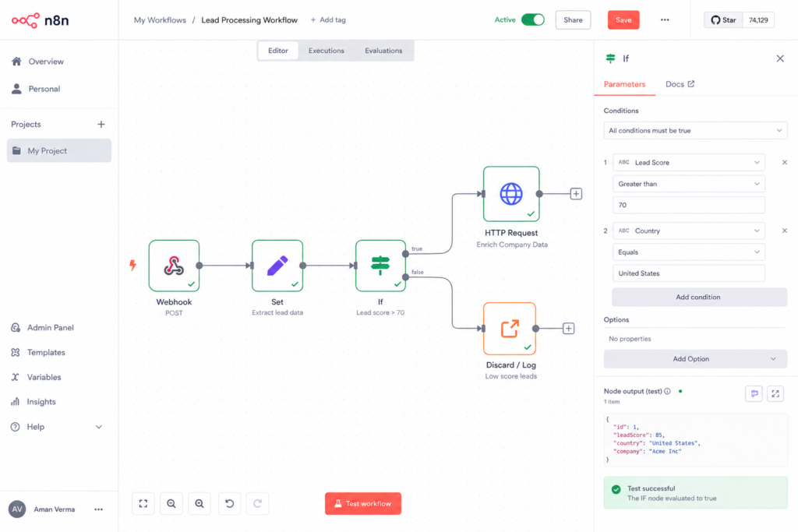Screen dimensions: 798x532
Task: Select the Set node pencil icon
Action: click(x=277, y=266)
